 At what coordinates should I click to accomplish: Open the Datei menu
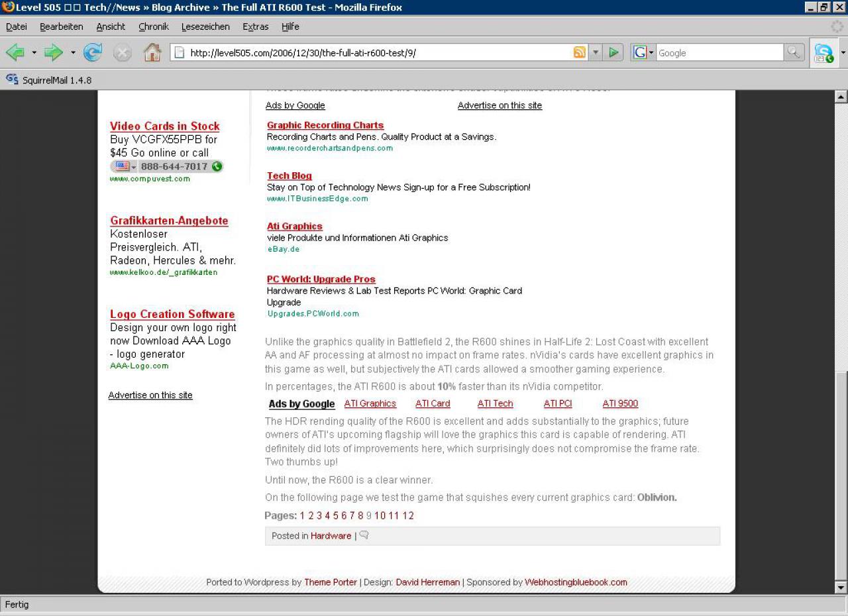coord(17,26)
